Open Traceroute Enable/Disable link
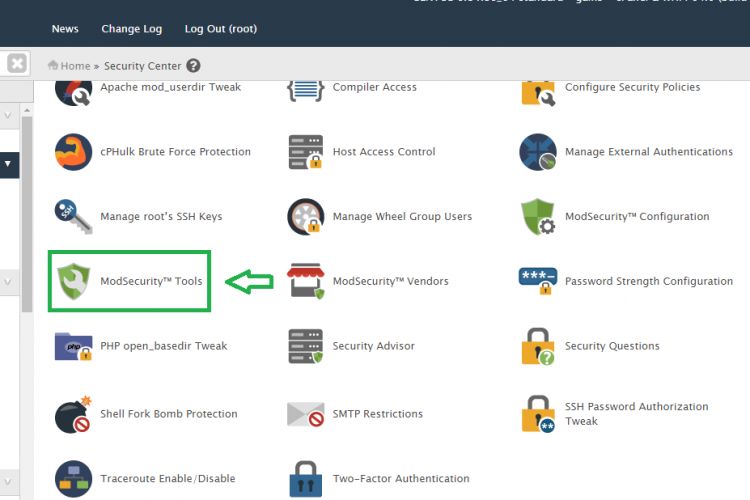Viewport: 750px width, 500px height. point(167,478)
